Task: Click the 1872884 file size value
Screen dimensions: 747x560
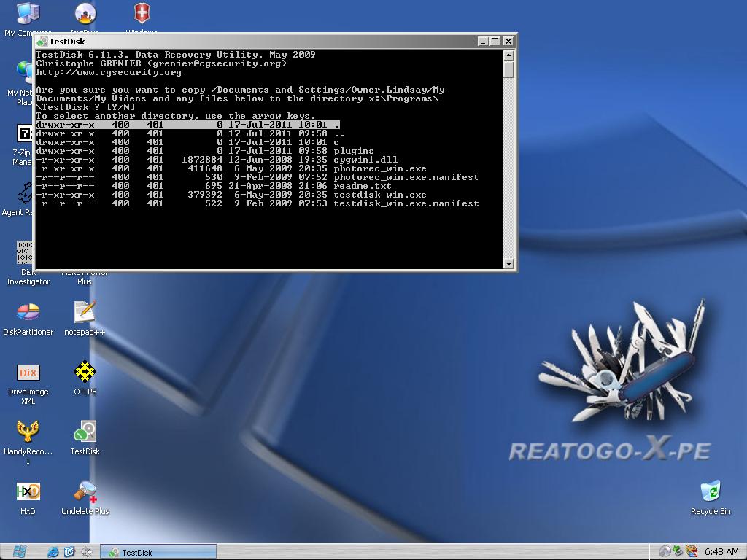Action: coord(202,160)
